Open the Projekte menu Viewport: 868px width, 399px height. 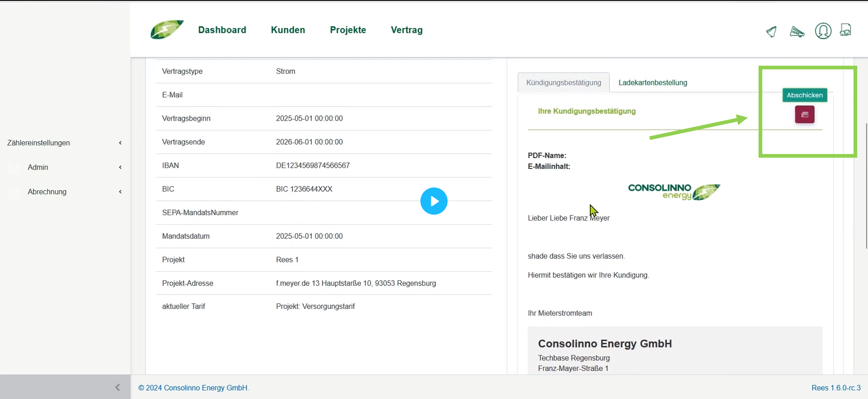click(348, 30)
